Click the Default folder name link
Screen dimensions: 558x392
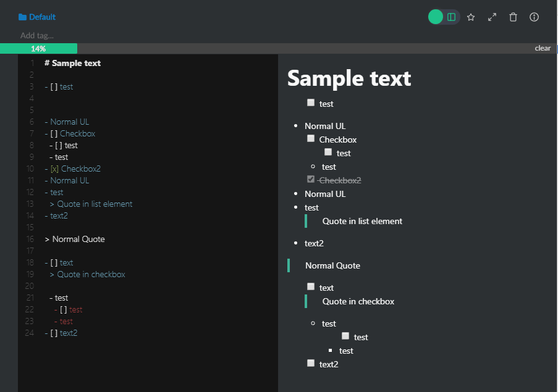[x=43, y=17]
